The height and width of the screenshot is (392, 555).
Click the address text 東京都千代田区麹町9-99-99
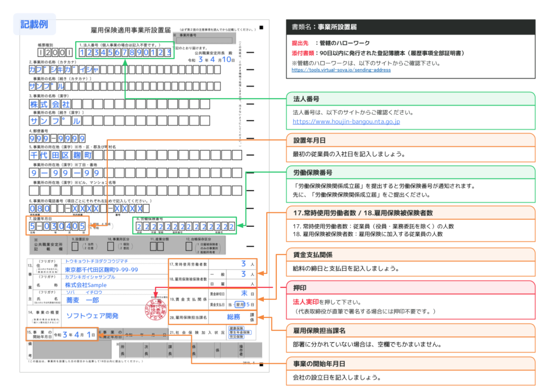(x=101, y=269)
